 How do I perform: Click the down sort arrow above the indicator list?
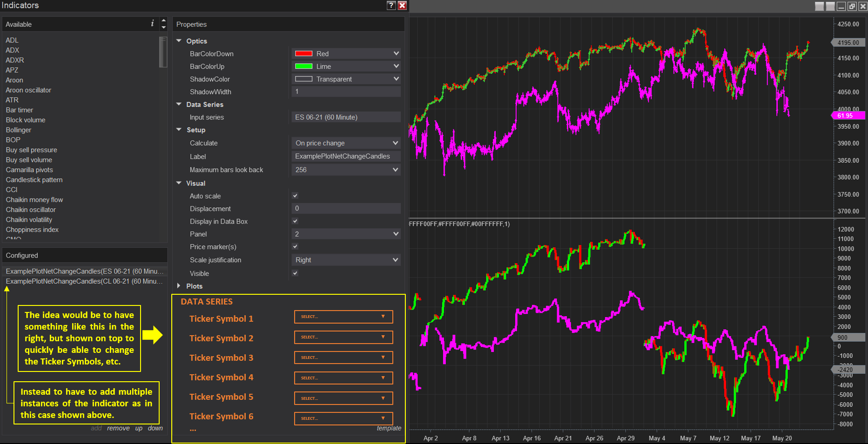pyautogui.click(x=163, y=27)
